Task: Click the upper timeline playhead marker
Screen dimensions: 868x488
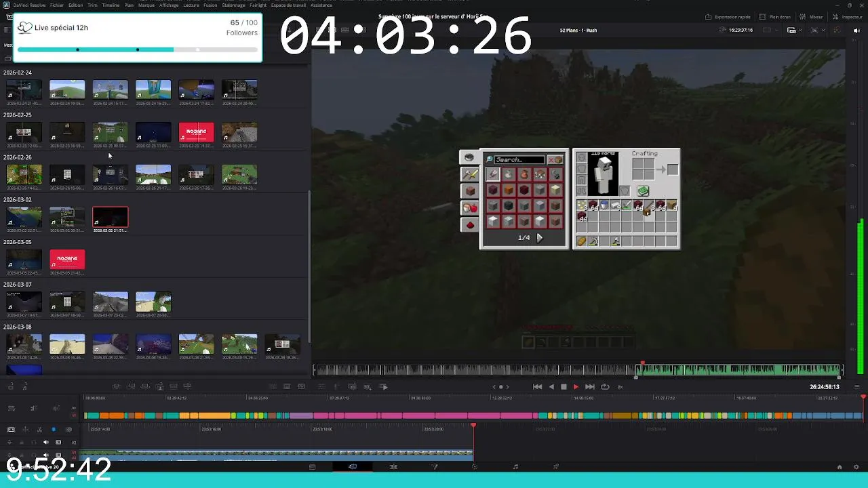Action: click(x=863, y=396)
